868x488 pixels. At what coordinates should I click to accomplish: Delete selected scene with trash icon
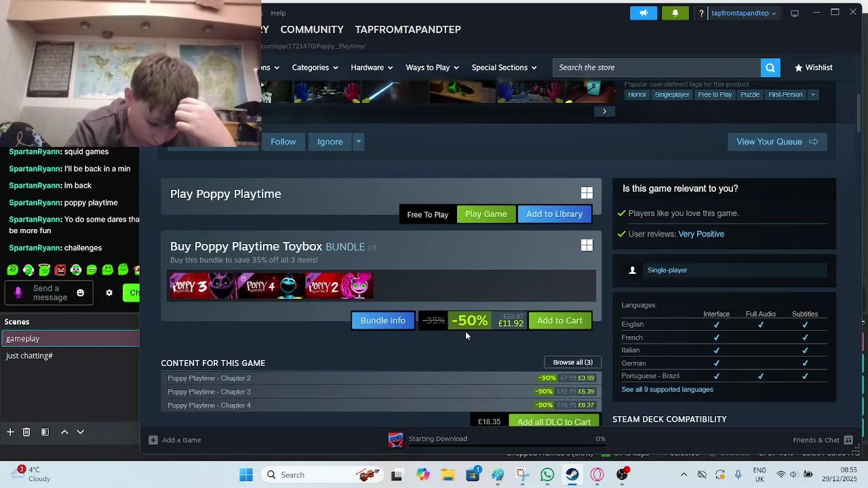tap(26, 432)
